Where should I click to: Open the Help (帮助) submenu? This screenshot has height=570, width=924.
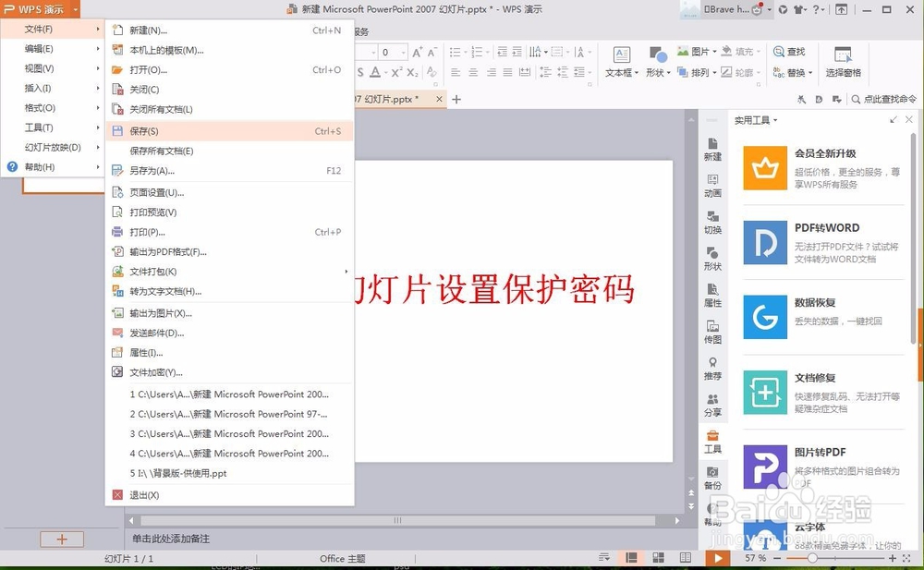tap(53, 167)
